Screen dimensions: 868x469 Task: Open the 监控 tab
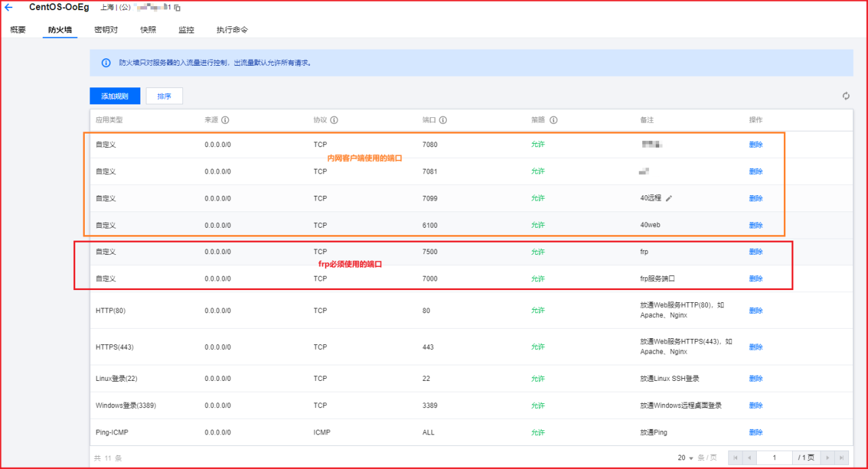click(x=186, y=30)
